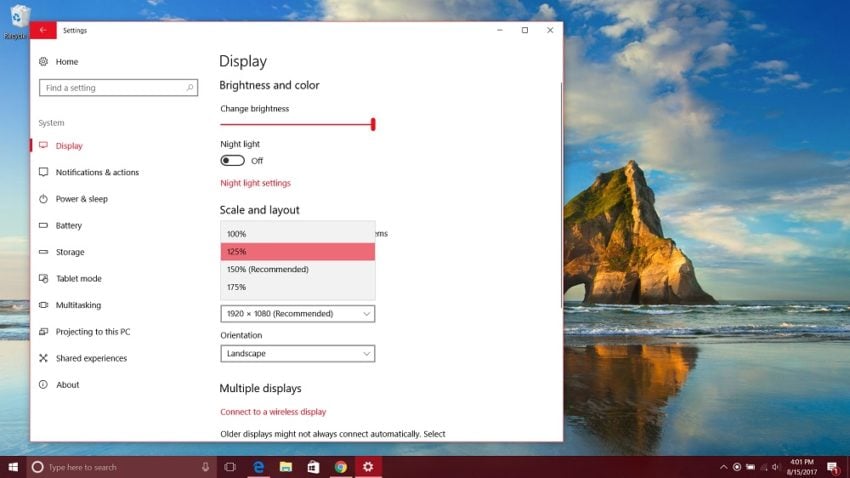The width and height of the screenshot is (850, 478).
Task: Click the red back arrow in Settings
Action: (x=43, y=30)
